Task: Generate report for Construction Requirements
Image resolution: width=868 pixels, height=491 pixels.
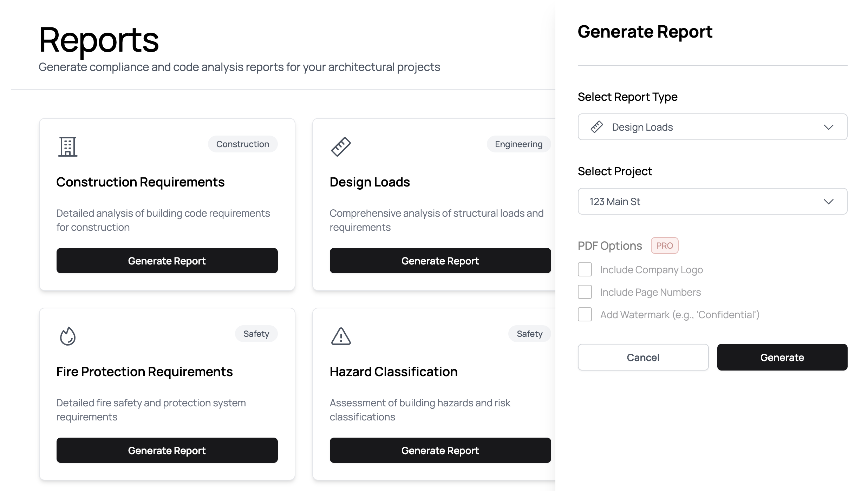Action: [x=167, y=261]
